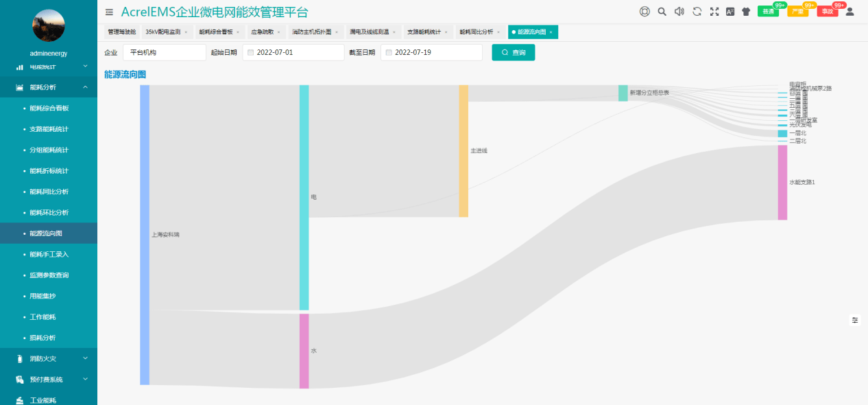Click the 查询 query button
This screenshot has height=405, width=868.
click(513, 52)
